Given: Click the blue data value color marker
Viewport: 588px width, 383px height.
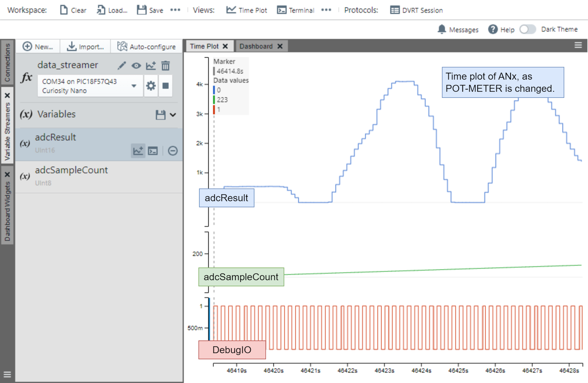Looking at the screenshot, I should pyautogui.click(x=214, y=90).
